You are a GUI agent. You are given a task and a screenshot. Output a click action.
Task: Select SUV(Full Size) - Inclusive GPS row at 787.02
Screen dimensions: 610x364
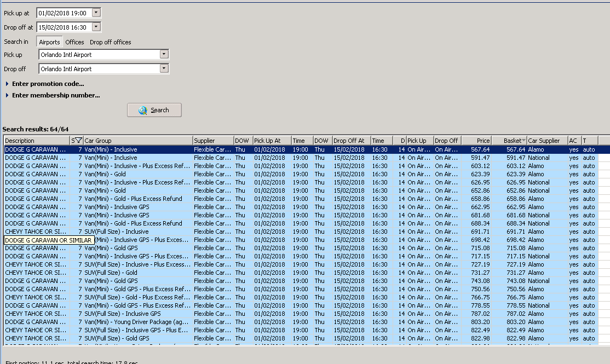[x=301, y=314]
